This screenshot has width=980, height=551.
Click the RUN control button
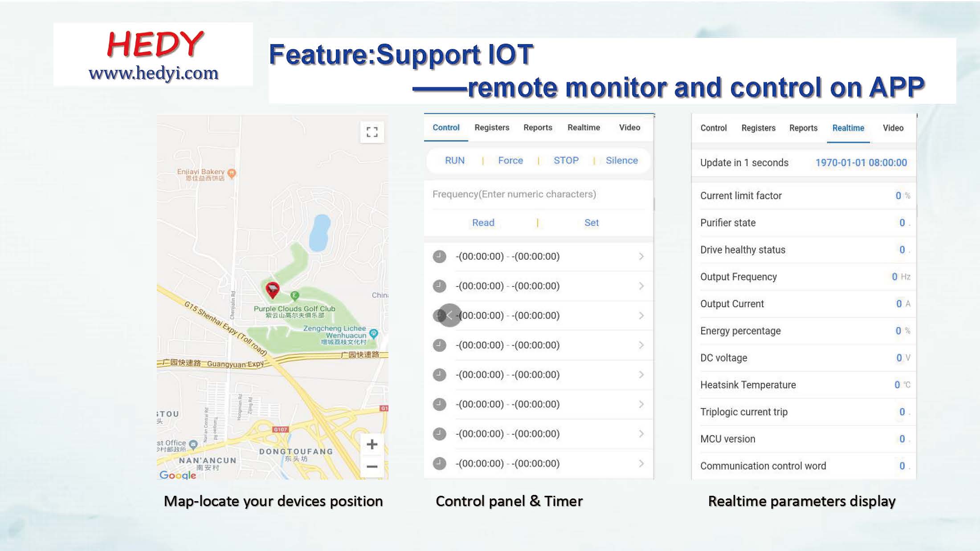[x=453, y=160]
